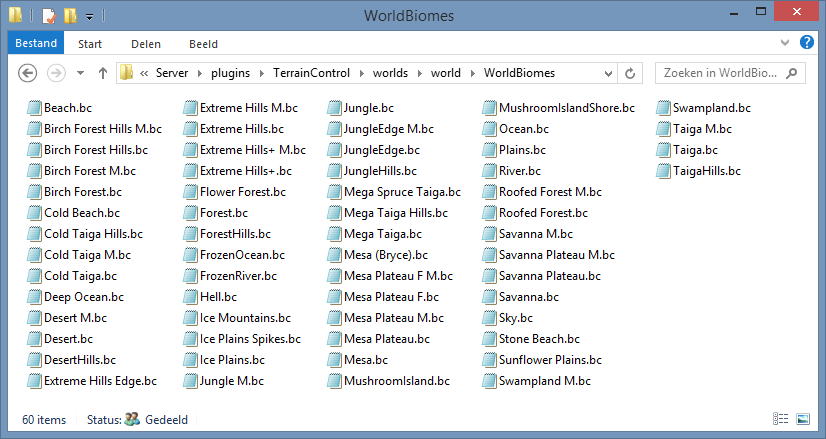Focus the Zoeken in WorldBiomes search box

(730, 73)
